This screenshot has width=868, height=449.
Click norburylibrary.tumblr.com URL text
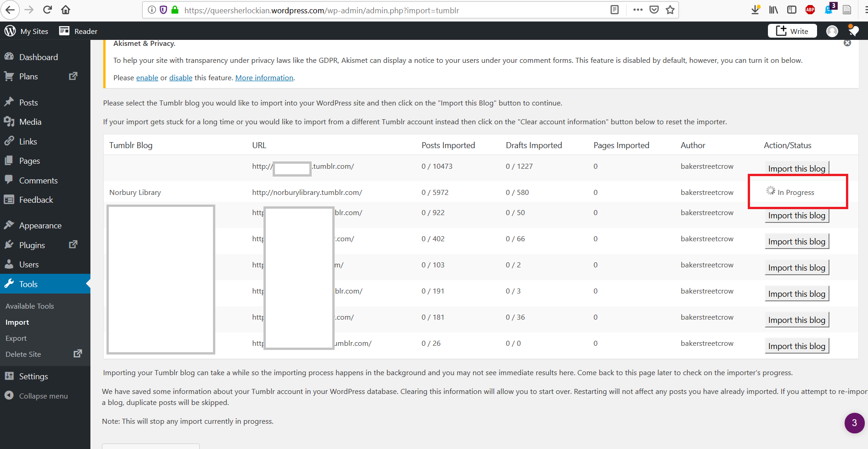(307, 192)
